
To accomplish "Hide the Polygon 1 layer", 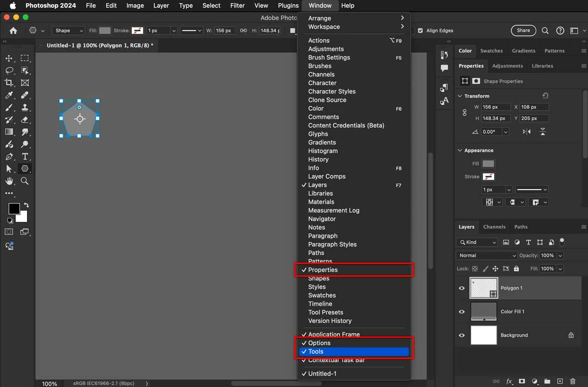I will click(x=462, y=288).
